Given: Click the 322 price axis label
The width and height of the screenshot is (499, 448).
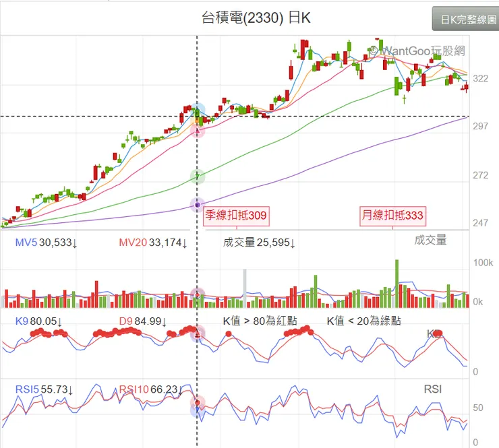Looking at the screenshot, I should click(480, 79).
